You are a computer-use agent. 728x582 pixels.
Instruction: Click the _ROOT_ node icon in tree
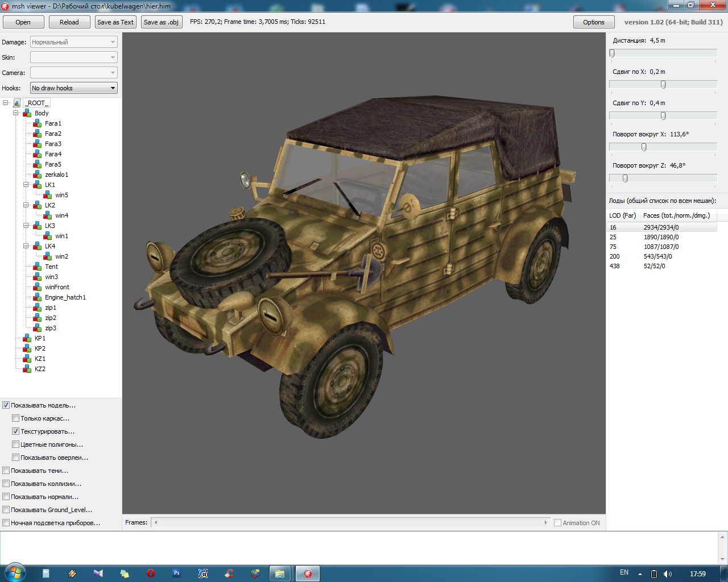coord(17,103)
